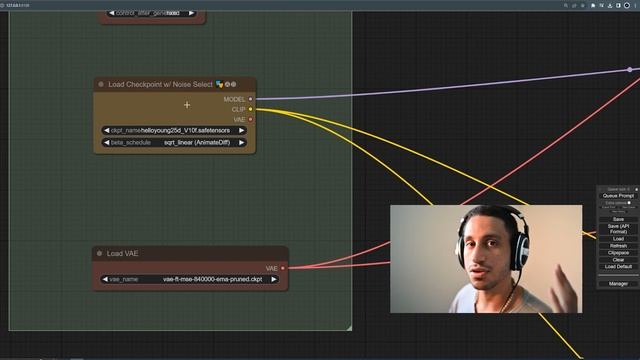Click the browser side panel icon
Viewport: 640px width, 360px height.
point(618,5)
